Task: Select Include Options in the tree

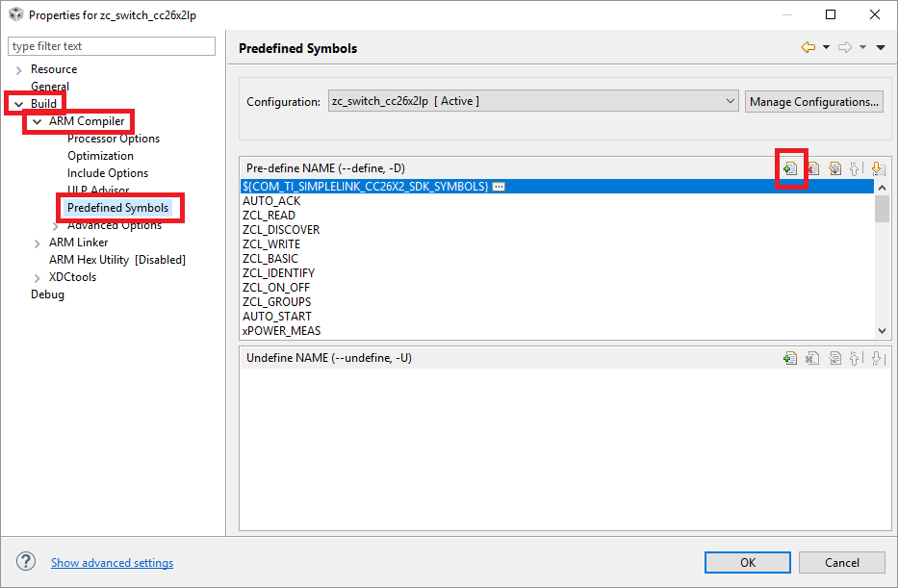Action: 108,173
